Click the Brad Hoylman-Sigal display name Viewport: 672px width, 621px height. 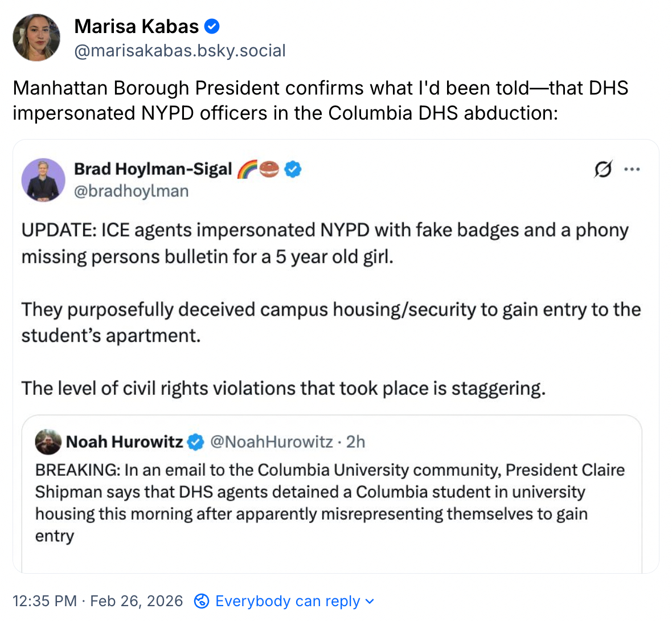coord(153,169)
